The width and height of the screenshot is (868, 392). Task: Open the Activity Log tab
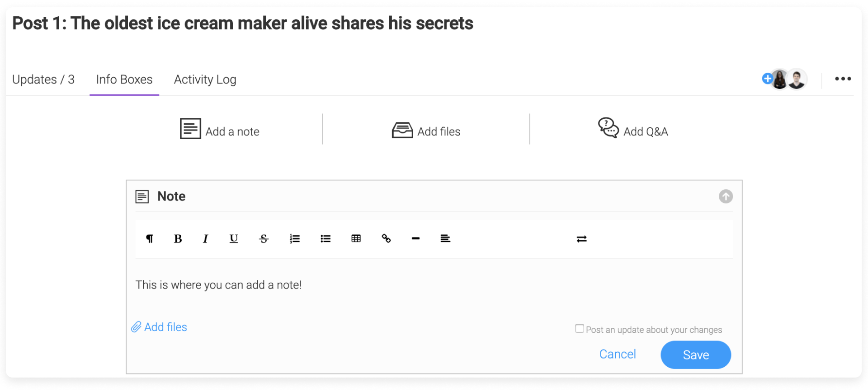tap(205, 79)
